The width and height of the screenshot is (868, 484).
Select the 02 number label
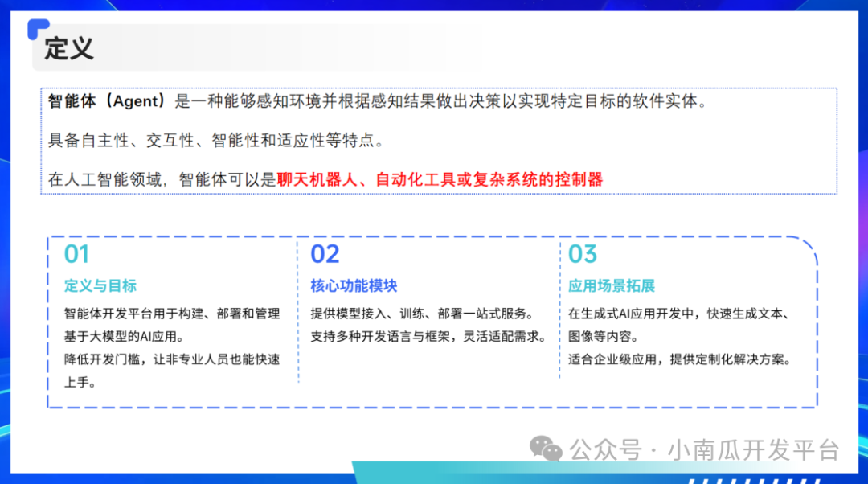[x=325, y=253]
